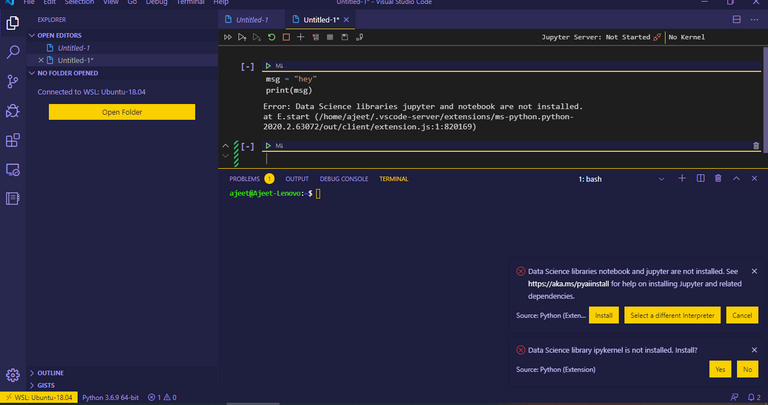The width and height of the screenshot is (768, 405).
Task: Click the Run All Cells icon in notebook toolbar
Action: point(228,37)
